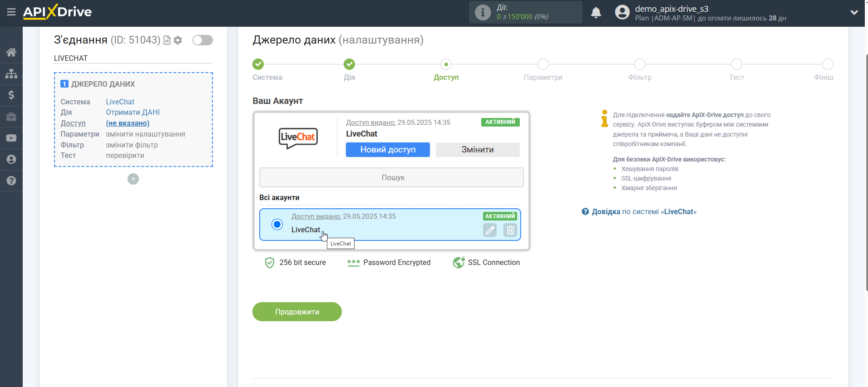Click the actions info icon
This screenshot has width=868, height=387.
coord(483,12)
